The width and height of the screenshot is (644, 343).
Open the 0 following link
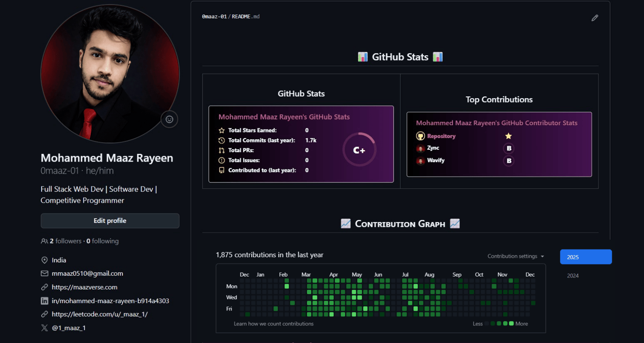[103, 241]
